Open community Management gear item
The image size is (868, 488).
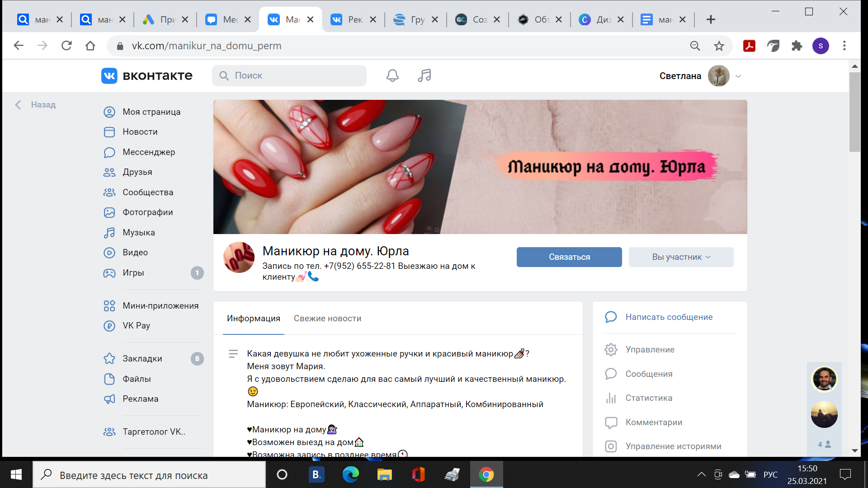[x=650, y=350]
